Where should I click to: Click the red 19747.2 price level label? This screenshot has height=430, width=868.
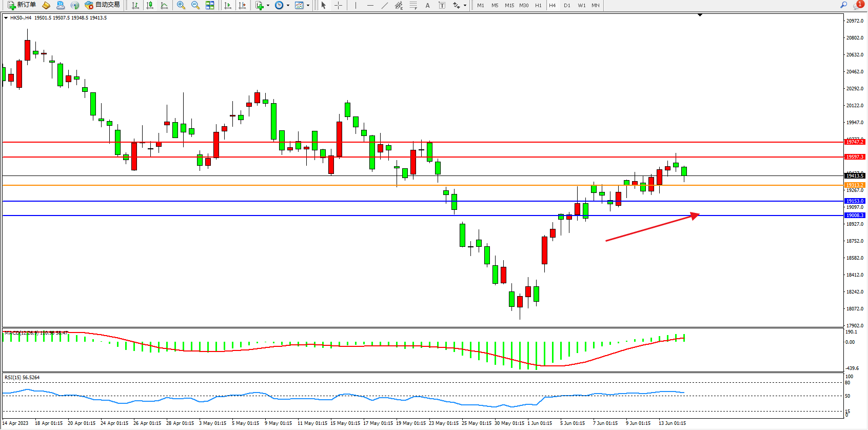[855, 142]
